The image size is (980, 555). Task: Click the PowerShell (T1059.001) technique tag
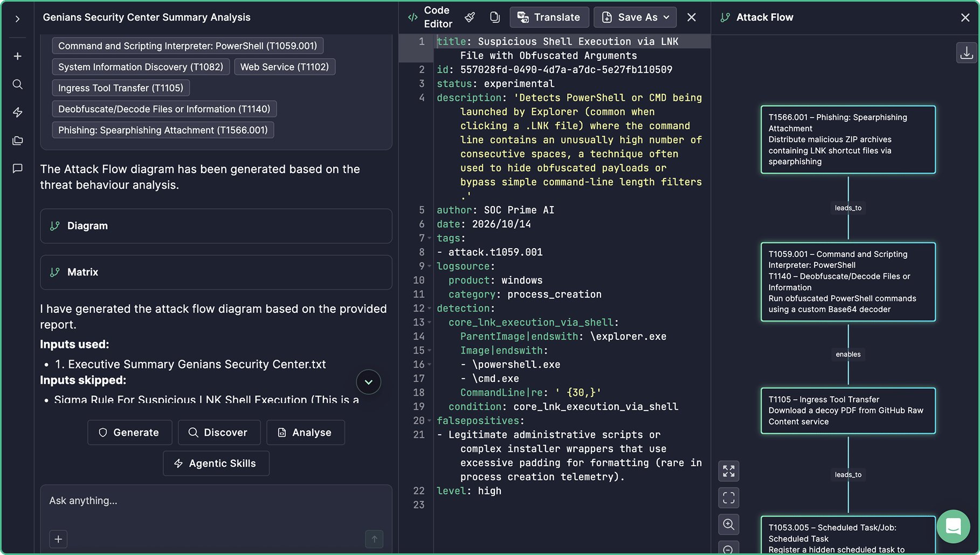[x=188, y=46]
